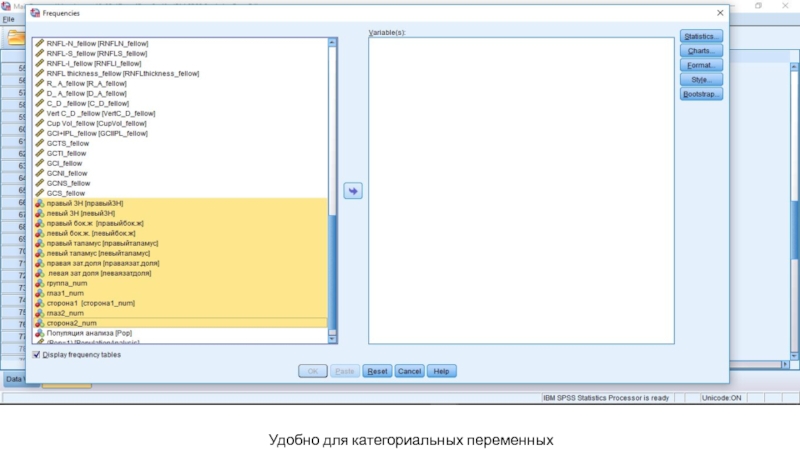Open the Charts options dialog
This screenshot has width=800, height=450.
click(701, 51)
